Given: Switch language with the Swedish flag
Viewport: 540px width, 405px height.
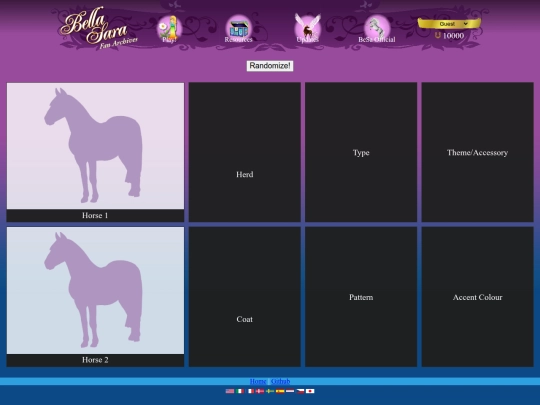Looking at the screenshot, I should click(270, 391).
